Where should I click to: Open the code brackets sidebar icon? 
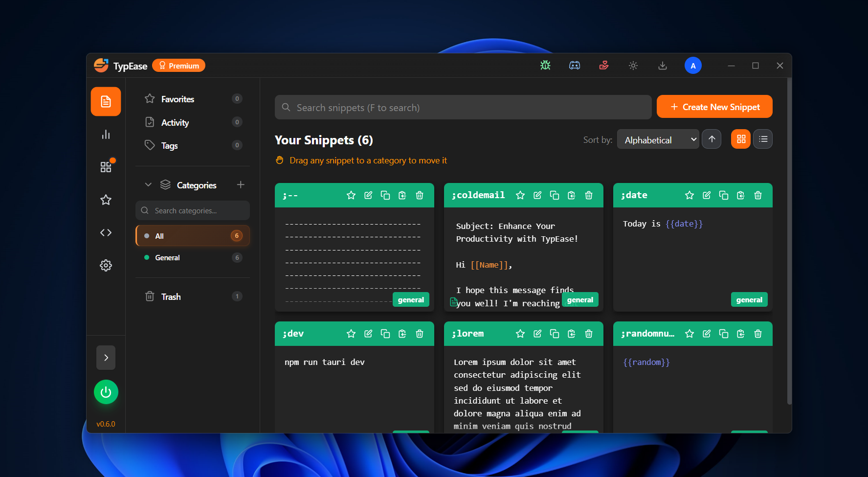(x=106, y=232)
